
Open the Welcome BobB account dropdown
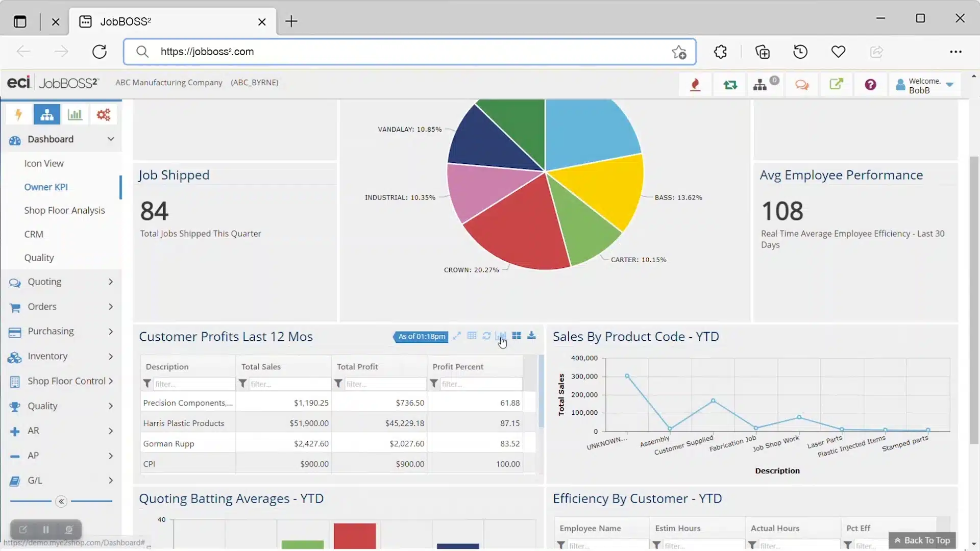pos(925,85)
